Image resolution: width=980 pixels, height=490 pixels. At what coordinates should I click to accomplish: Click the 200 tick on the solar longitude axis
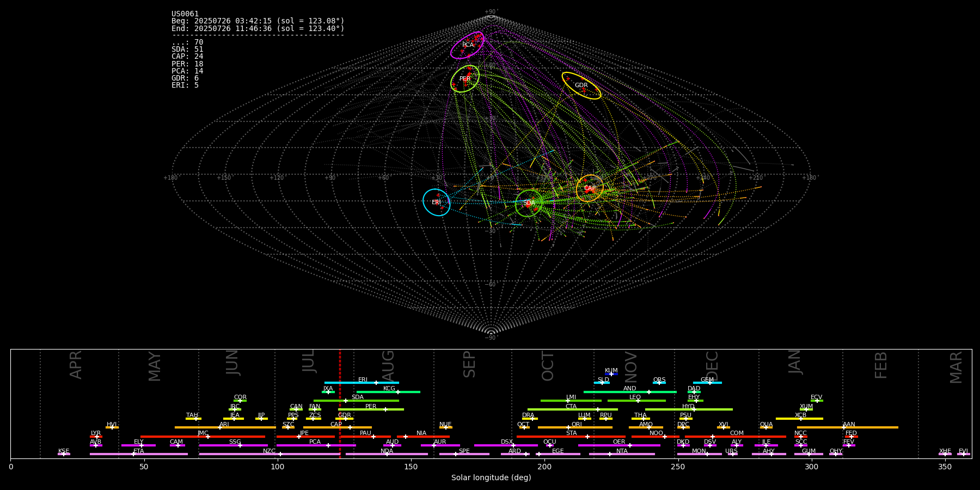click(544, 467)
